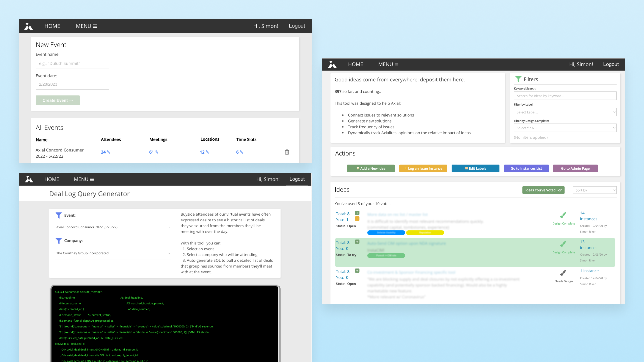Open the Filter by Label dropdown

[565, 112]
